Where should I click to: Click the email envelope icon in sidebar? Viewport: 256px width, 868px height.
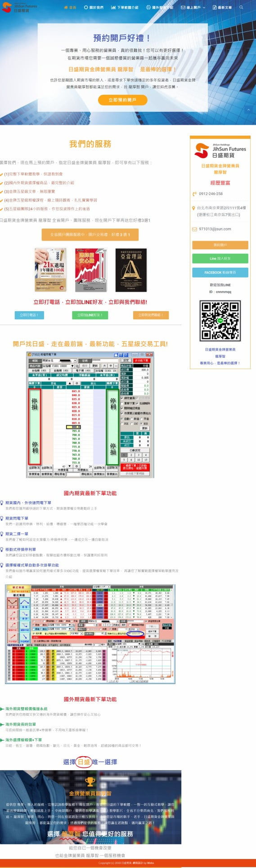[x=194, y=229]
